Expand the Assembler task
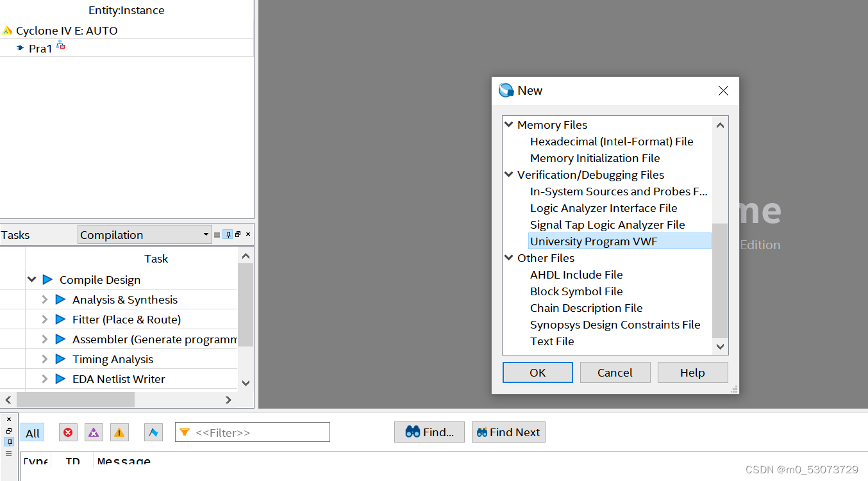 [44, 339]
